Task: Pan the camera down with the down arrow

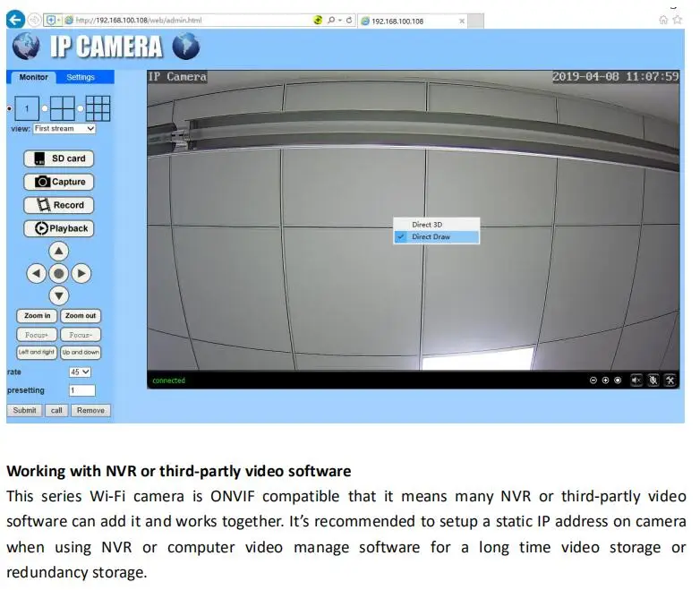Action: coord(58,295)
